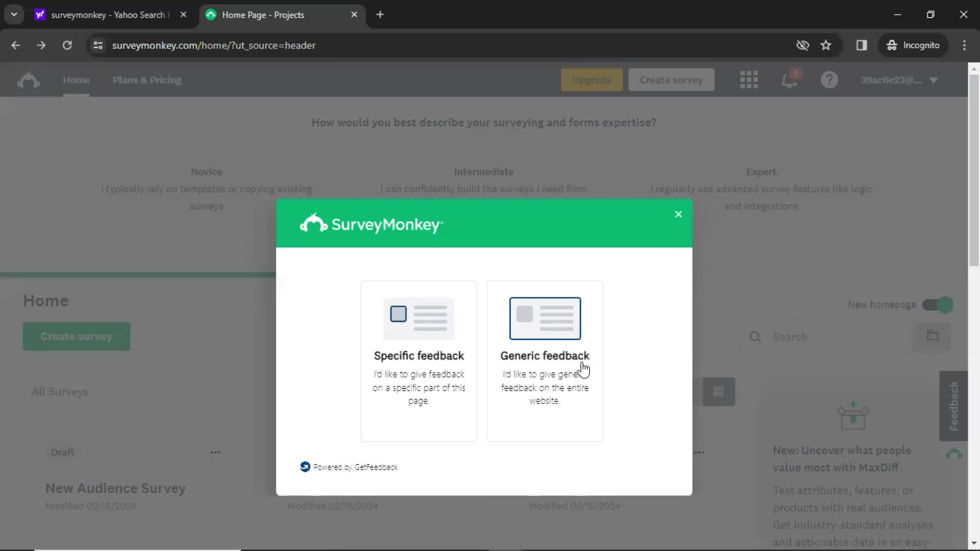The image size is (980, 551).
Task: Click the help question mark icon
Action: [x=828, y=80]
